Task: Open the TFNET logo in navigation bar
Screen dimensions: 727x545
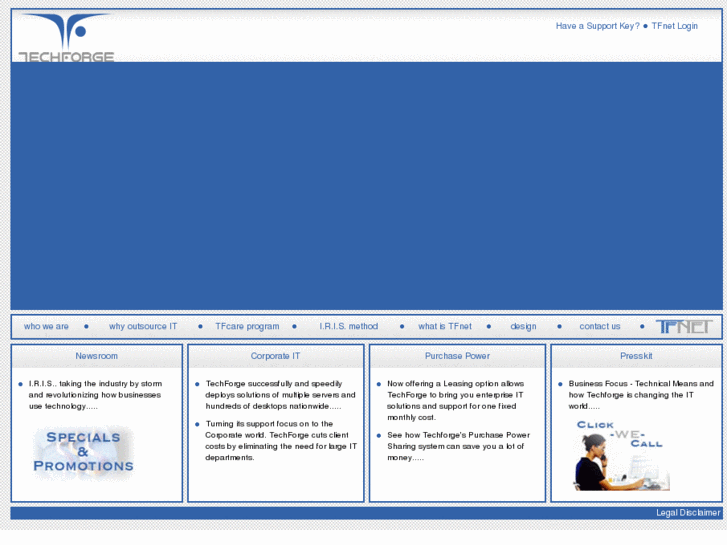Action: click(684, 327)
